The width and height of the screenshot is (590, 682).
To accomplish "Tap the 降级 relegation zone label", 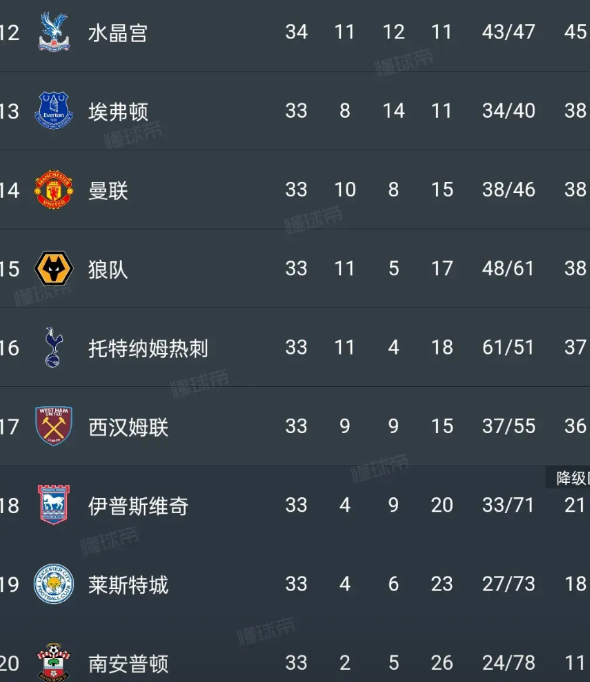I will coord(568,478).
